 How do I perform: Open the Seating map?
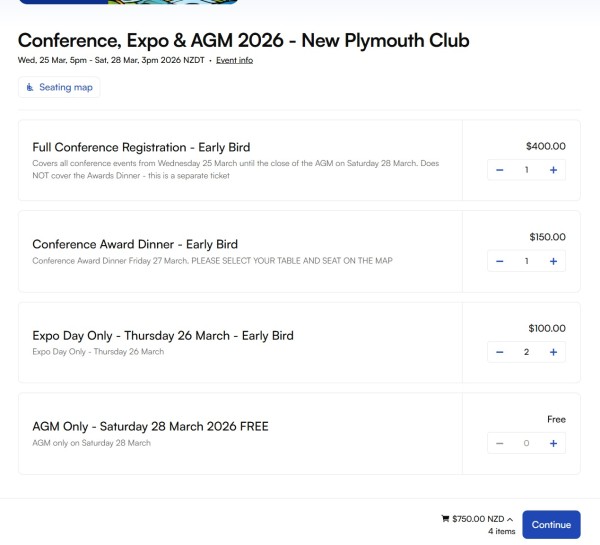(x=59, y=88)
